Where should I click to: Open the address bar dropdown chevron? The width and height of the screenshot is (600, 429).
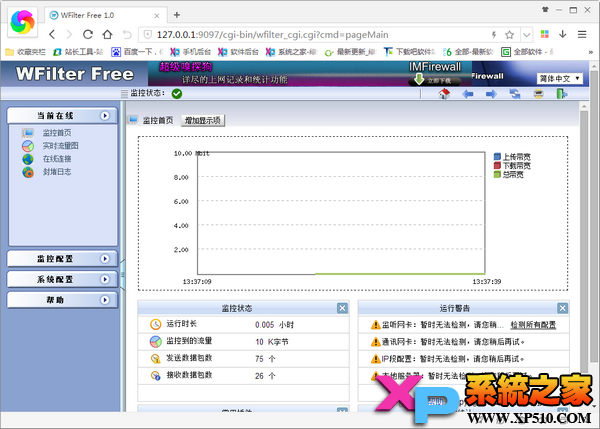coord(527,35)
